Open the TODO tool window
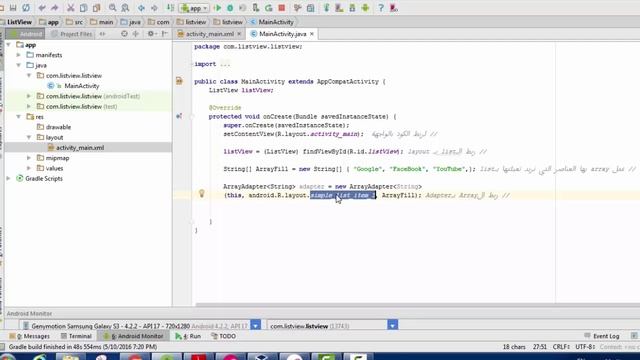This screenshot has width=640, height=360. [x=223, y=336]
